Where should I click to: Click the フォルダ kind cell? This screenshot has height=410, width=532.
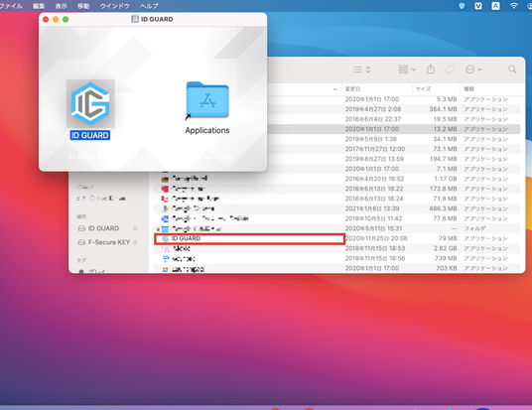474,228
